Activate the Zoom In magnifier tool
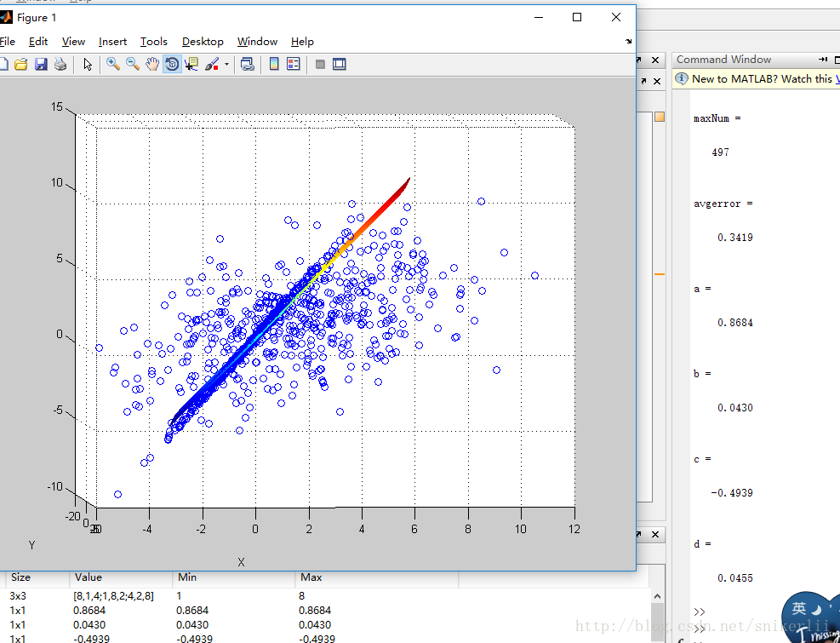Screen dimensions: 840x643 (x=112, y=65)
